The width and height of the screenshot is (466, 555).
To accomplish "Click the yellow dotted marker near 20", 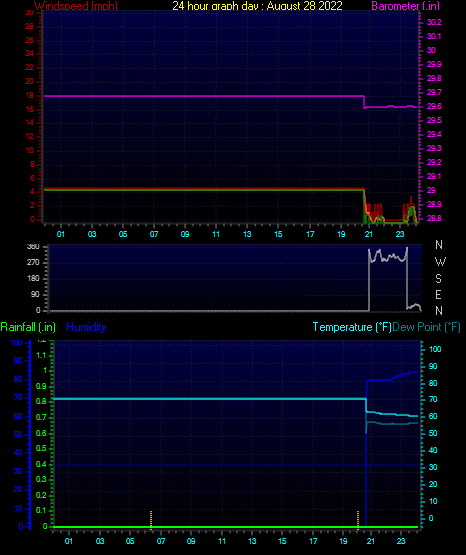I will [358, 520].
